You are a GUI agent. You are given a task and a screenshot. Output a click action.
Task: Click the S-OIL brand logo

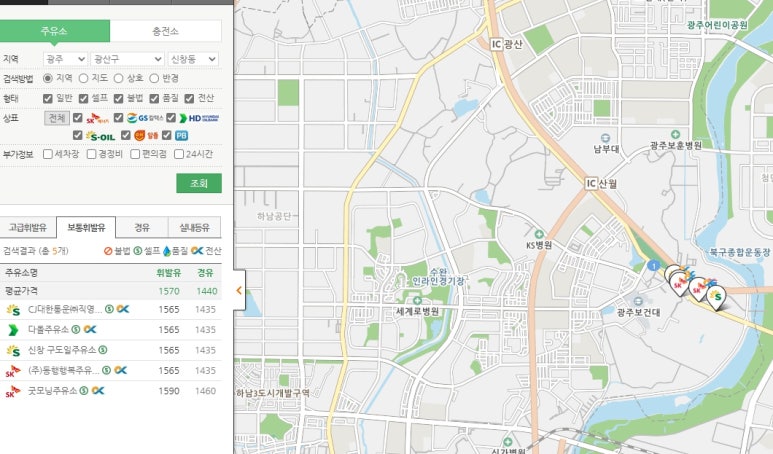[x=101, y=136]
